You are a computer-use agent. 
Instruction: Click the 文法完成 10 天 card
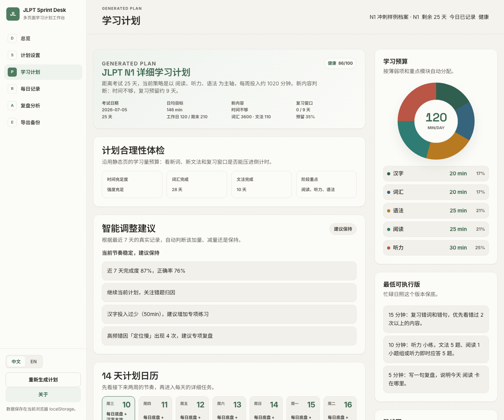click(x=261, y=184)
